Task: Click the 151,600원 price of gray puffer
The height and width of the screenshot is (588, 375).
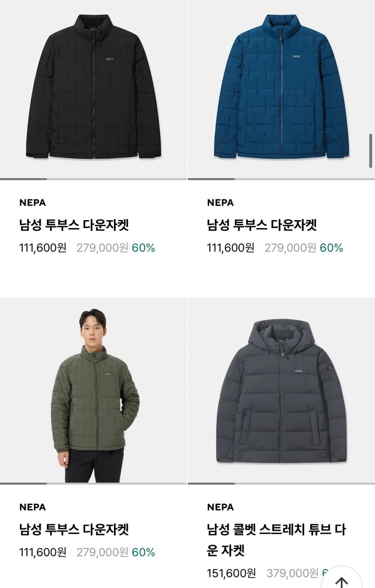Action: (231, 573)
